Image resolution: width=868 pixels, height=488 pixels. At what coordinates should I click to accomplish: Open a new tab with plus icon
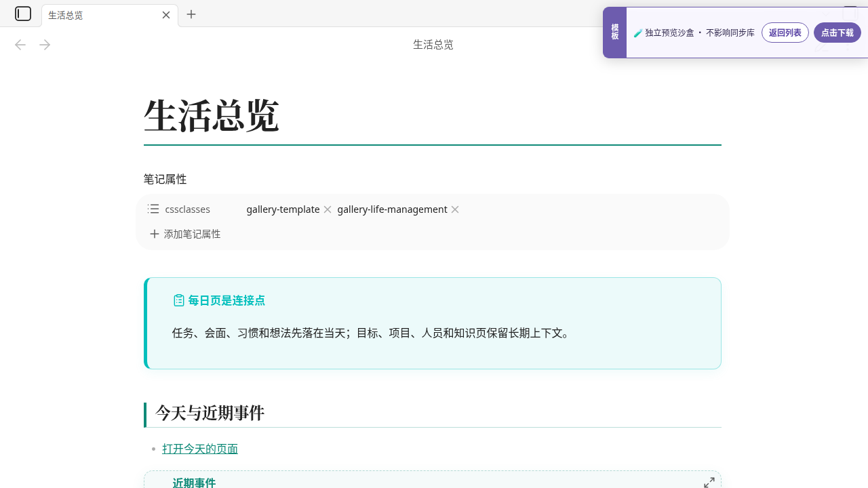[x=191, y=14]
